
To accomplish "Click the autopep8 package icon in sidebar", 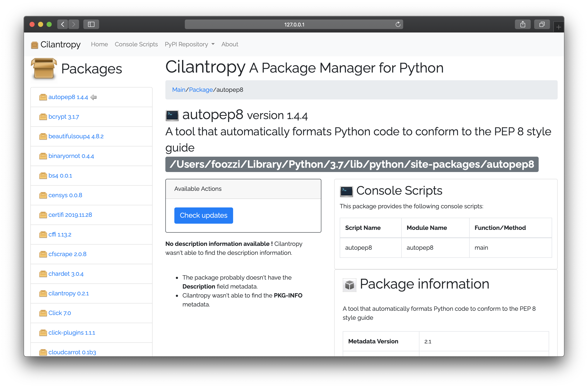I will [43, 96].
